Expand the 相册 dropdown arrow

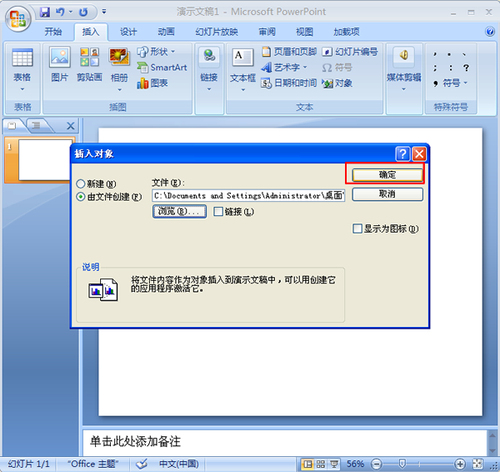tap(119, 90)
